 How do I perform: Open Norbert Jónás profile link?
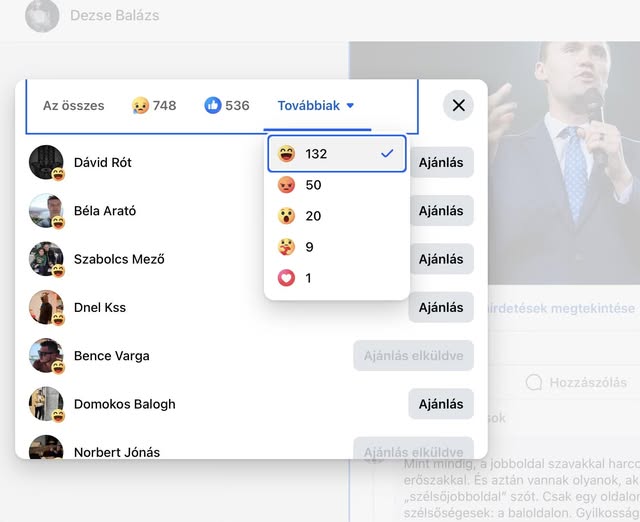click(x=117, y=452)
